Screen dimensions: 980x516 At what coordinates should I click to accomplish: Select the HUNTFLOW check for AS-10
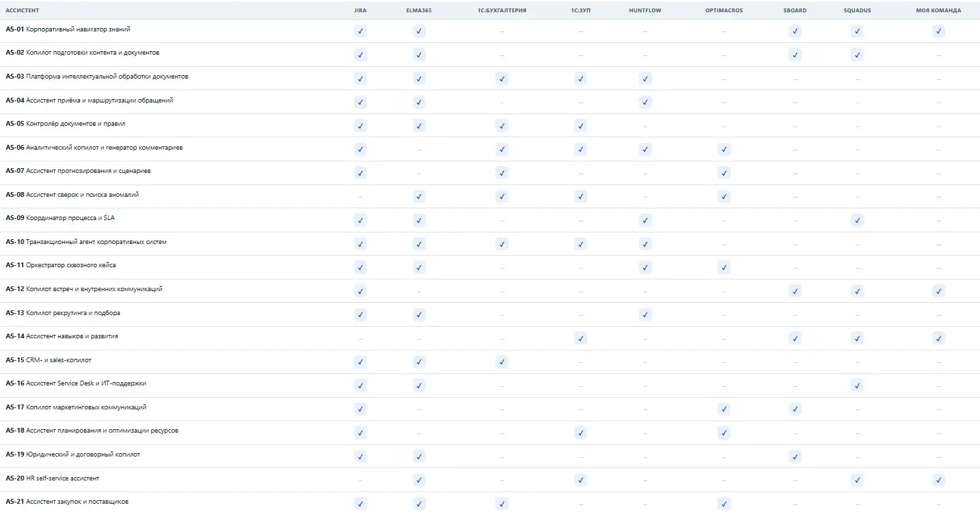[645, 244]
